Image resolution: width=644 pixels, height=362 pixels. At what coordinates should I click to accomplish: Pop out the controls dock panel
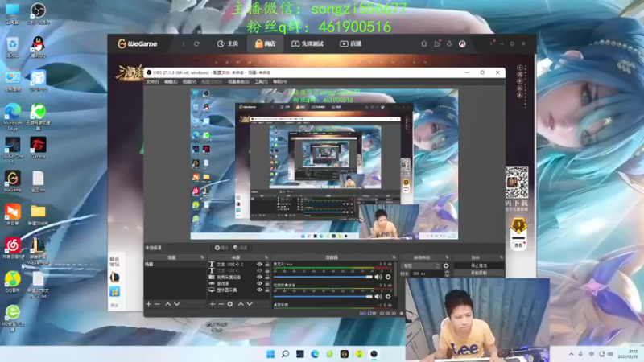(x=501, y=257)
